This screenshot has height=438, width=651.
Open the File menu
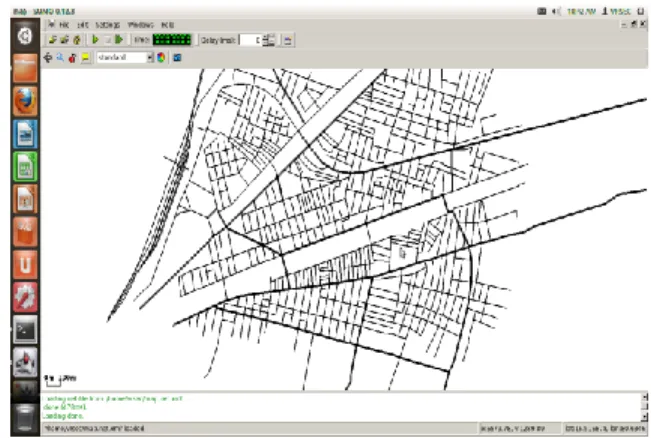point(64,25)
